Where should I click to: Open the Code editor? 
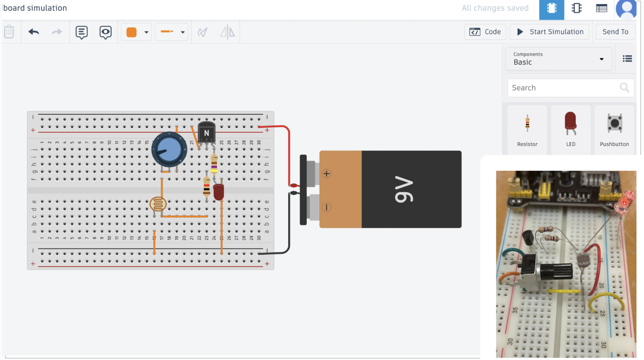click(x=485, y=32)
